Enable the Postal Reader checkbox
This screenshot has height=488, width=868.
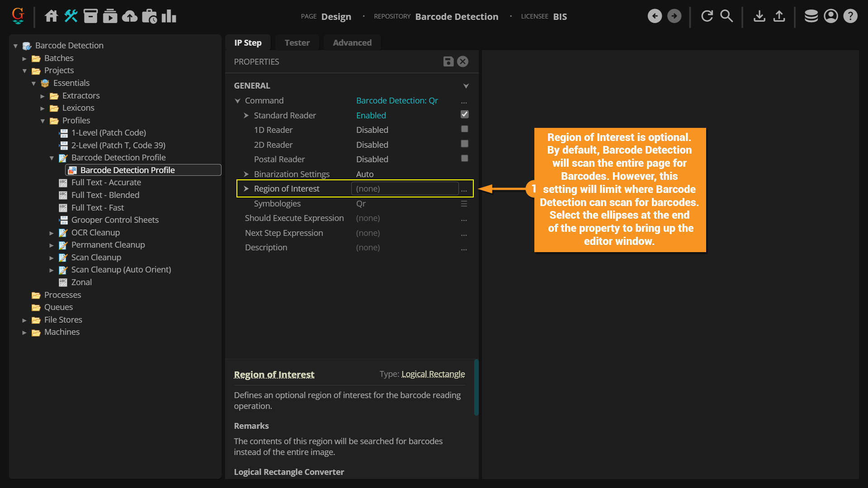(x=464, y=159)
